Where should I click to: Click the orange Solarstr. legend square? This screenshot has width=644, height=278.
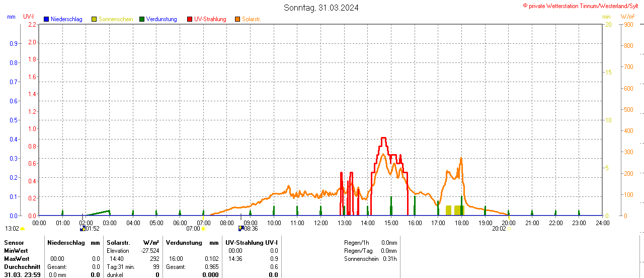pyautogui.click(x=237, y=19)
